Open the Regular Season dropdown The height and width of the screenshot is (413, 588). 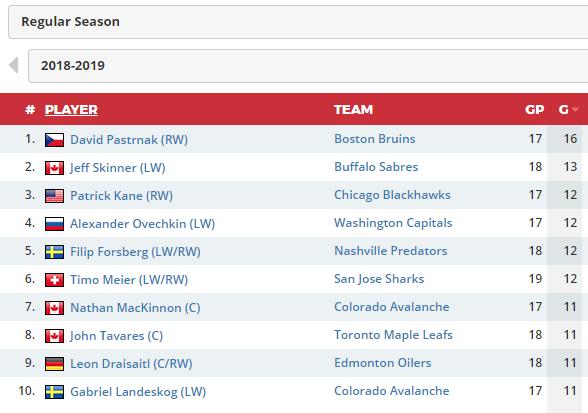pyautogui.click(x=298, y=22)
